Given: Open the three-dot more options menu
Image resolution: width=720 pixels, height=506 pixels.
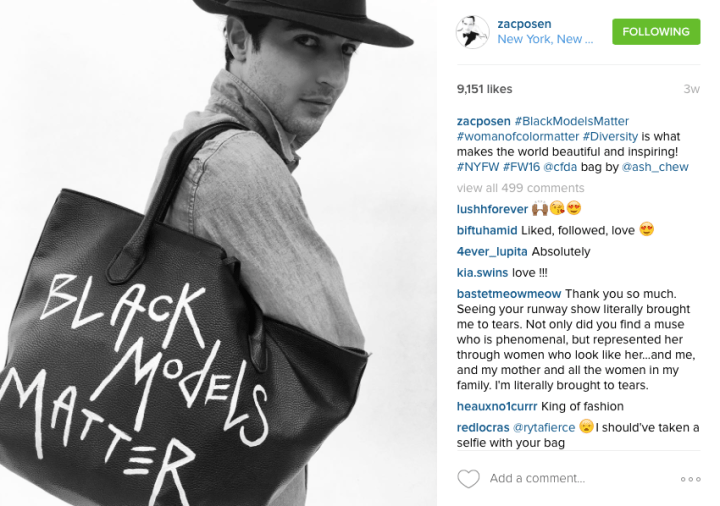Looking at the screenshot, I should 691,479.
